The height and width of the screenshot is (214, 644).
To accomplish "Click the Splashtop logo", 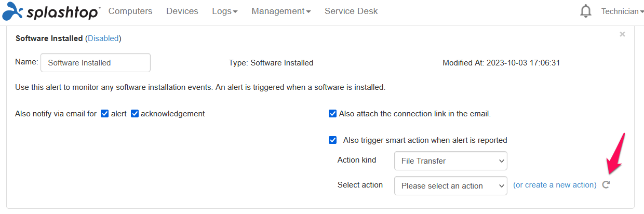I will [x=51, y=11].
